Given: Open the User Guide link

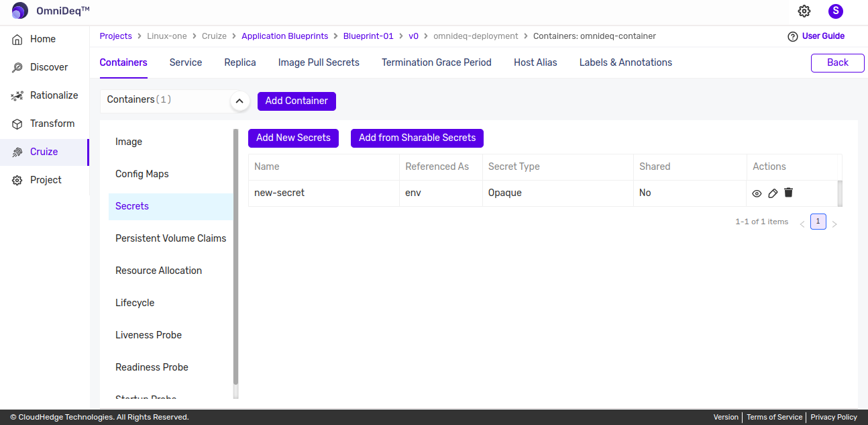Looking at the screenshot, I should (x=822, y=36).
